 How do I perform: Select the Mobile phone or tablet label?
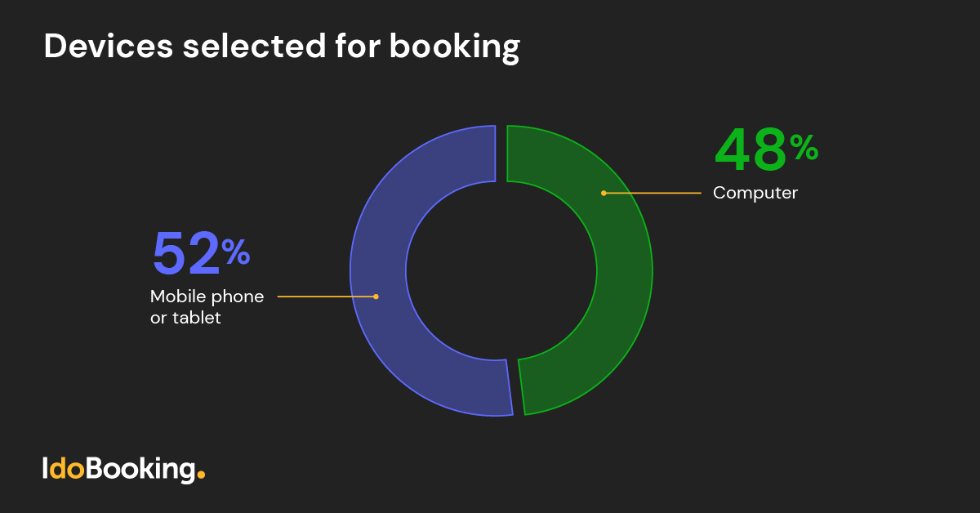point(207,307)
